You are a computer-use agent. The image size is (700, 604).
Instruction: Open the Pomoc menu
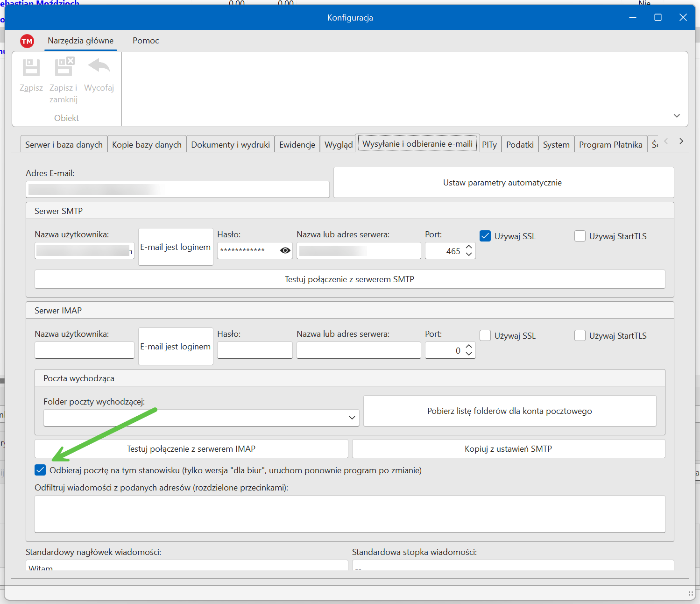(x=146, y=41)
